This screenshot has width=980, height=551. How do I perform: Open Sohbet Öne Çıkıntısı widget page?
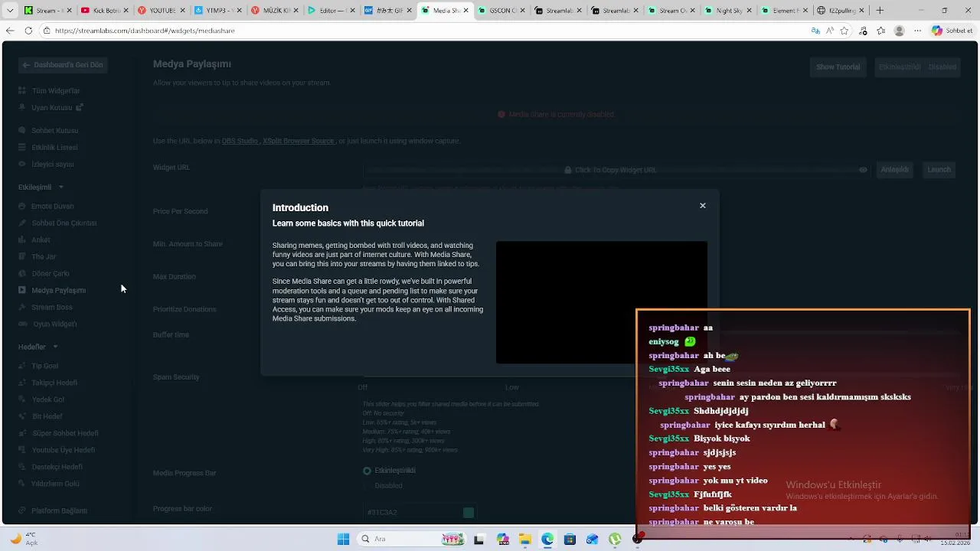coord(64,223)
